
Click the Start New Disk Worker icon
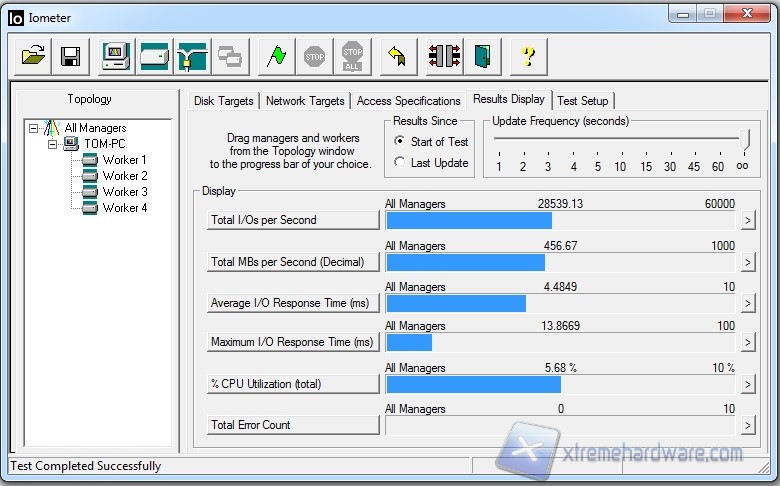click(155, 56)
